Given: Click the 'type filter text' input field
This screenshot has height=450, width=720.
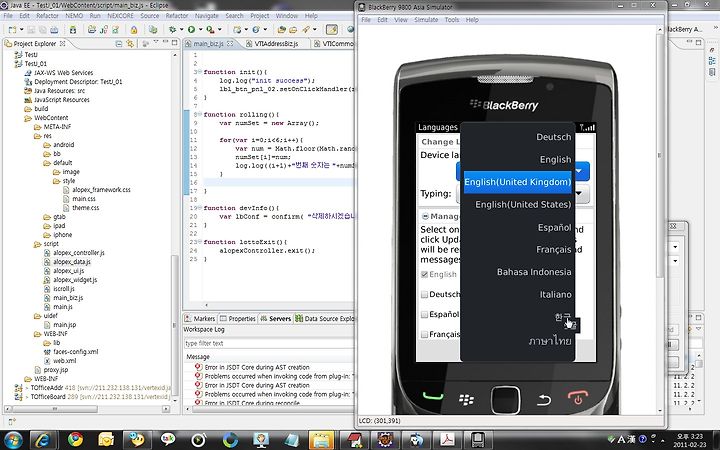Looking at the screenshot, I should [269, 343].
